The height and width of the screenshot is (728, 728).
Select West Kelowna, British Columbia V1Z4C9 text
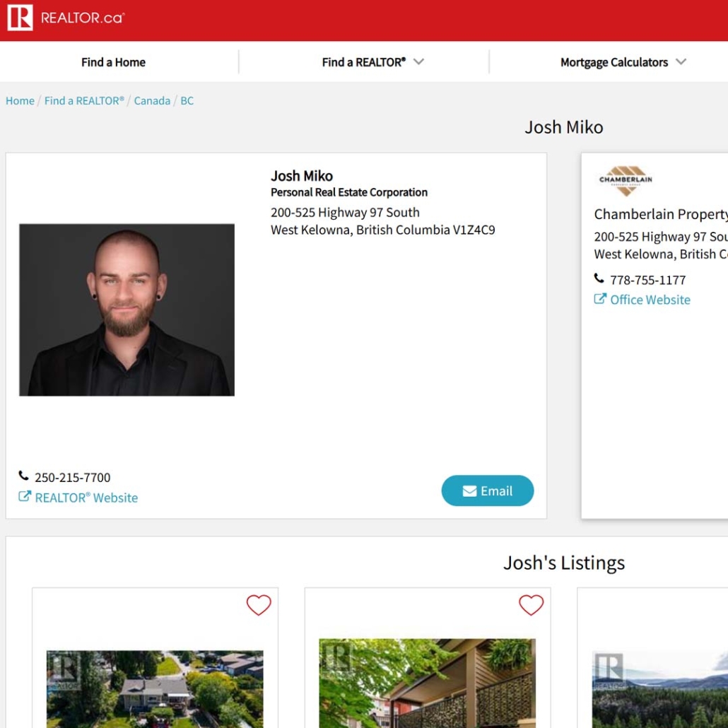(x=383, y=230)
